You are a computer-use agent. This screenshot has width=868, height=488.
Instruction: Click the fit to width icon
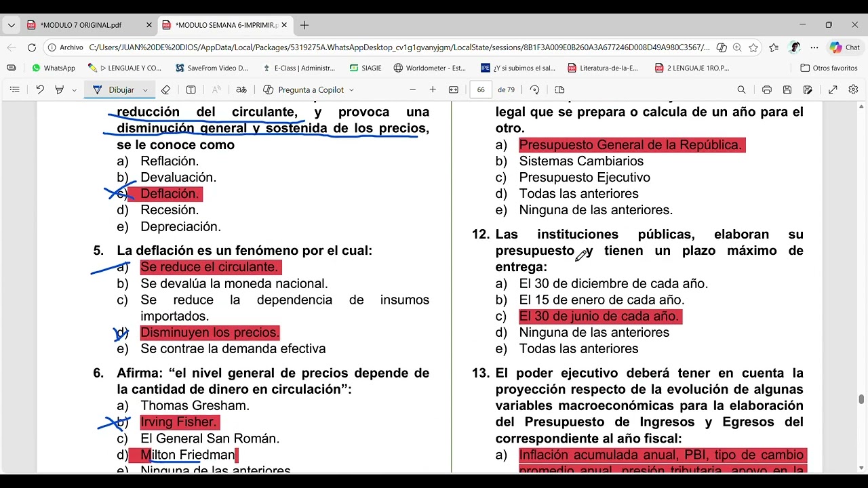coord(454,89)
